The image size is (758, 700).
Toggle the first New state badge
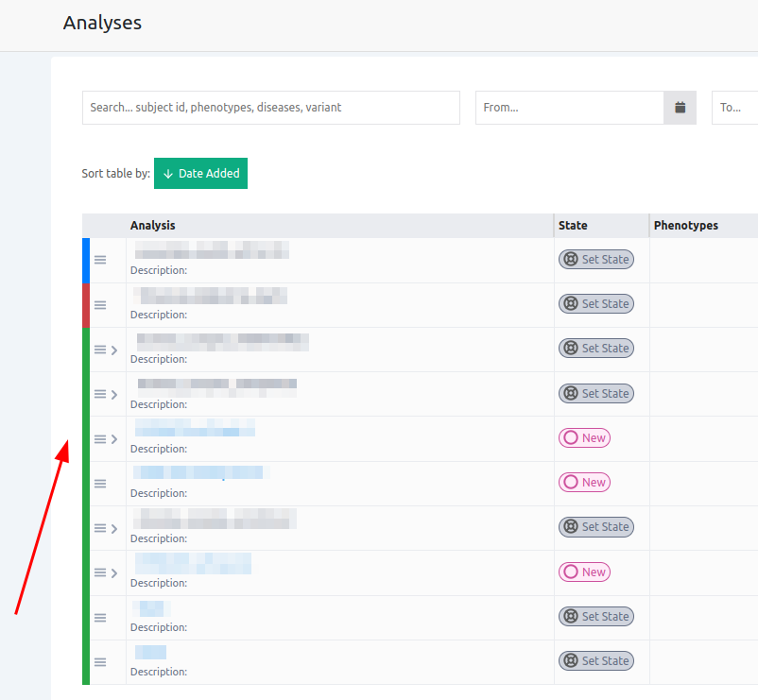tap(584, 438)
